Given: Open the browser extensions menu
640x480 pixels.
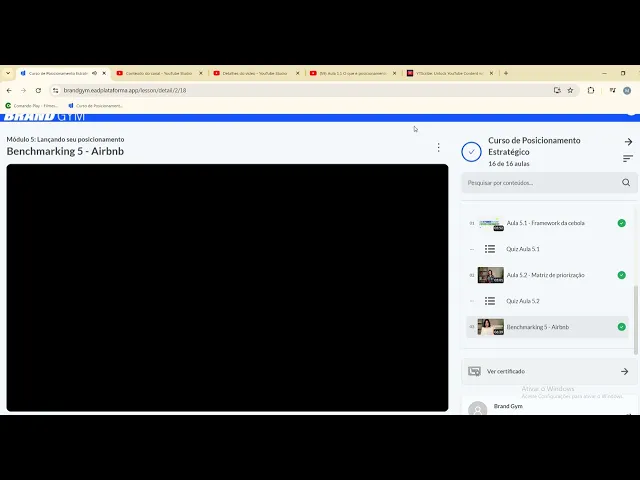Looking at the screenshot, I should [x=591, y=90].
